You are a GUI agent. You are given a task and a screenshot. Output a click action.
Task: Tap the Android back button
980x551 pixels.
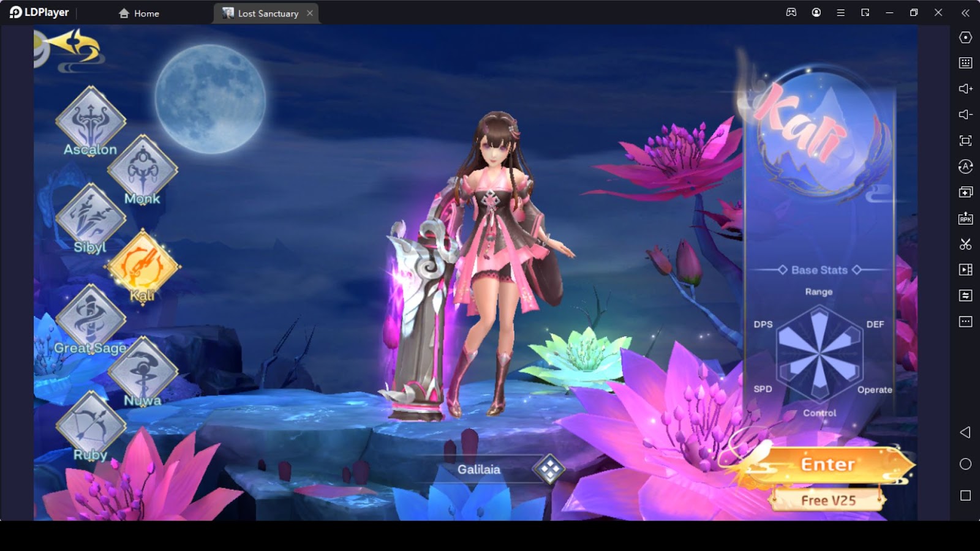point(965,432)
